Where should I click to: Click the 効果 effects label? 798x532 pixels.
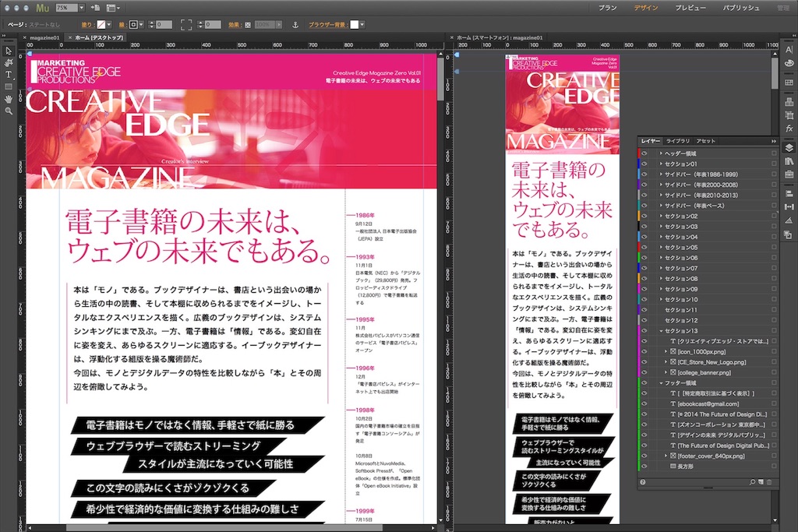[234, 24]
